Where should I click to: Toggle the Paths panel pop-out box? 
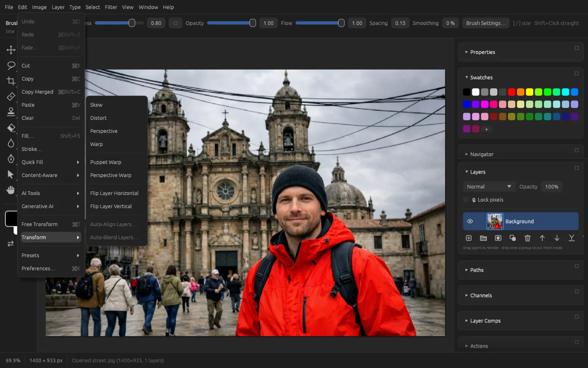pyautogui.click(x=577, y=266)
